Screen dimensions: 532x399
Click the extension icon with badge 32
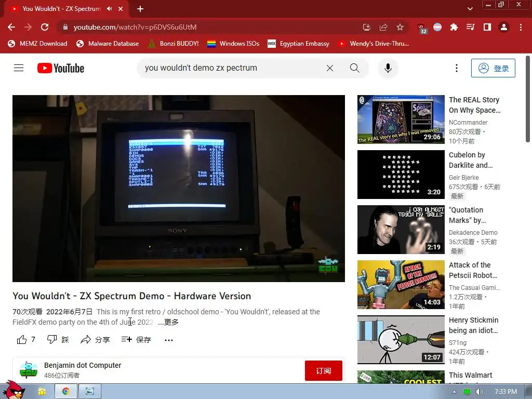422,28
